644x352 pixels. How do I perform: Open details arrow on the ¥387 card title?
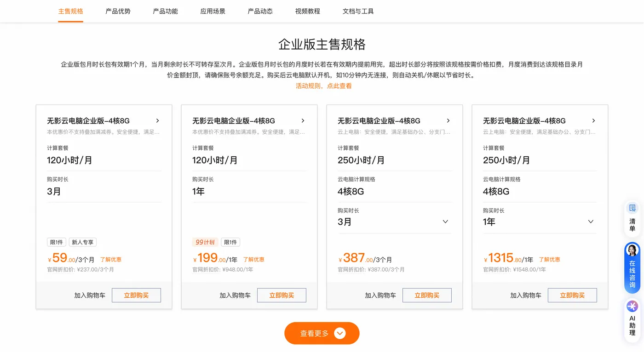(x=448, y=121)
